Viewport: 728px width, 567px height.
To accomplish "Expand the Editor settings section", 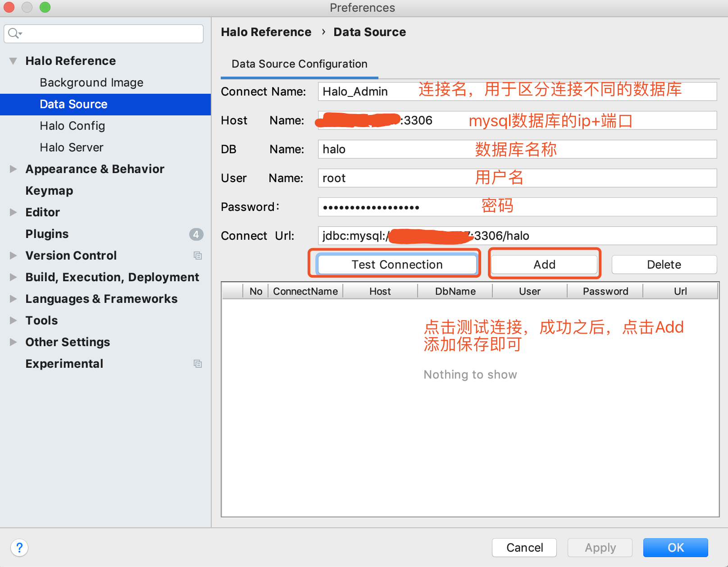I will [x=13, y=212].
